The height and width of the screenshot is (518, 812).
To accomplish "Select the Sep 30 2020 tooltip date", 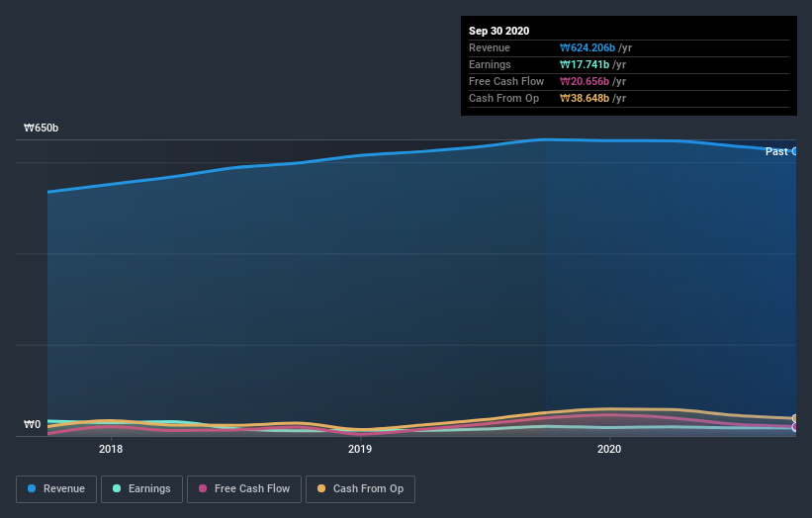I will point(498,31).
